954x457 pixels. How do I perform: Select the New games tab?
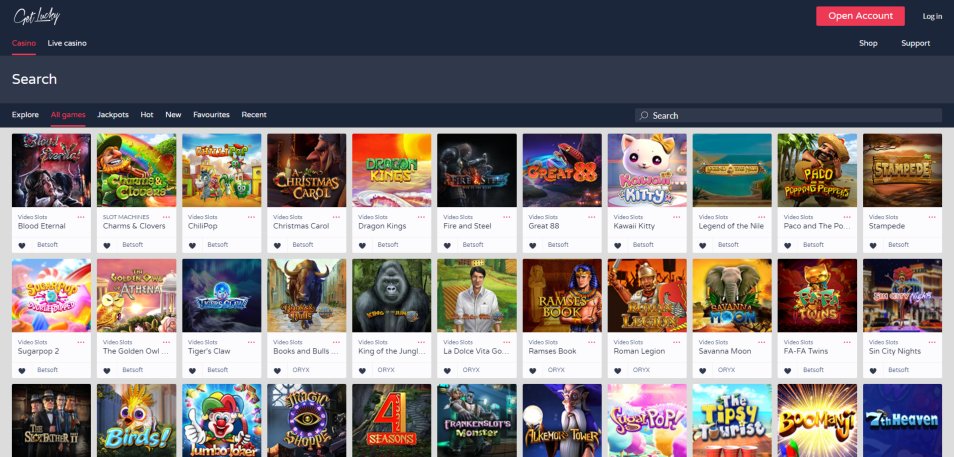point(173,114)
